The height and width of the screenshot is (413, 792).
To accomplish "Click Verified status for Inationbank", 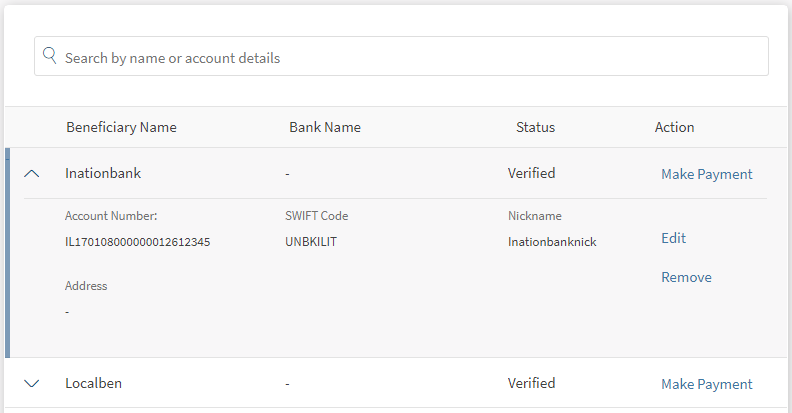I will 531,173.
